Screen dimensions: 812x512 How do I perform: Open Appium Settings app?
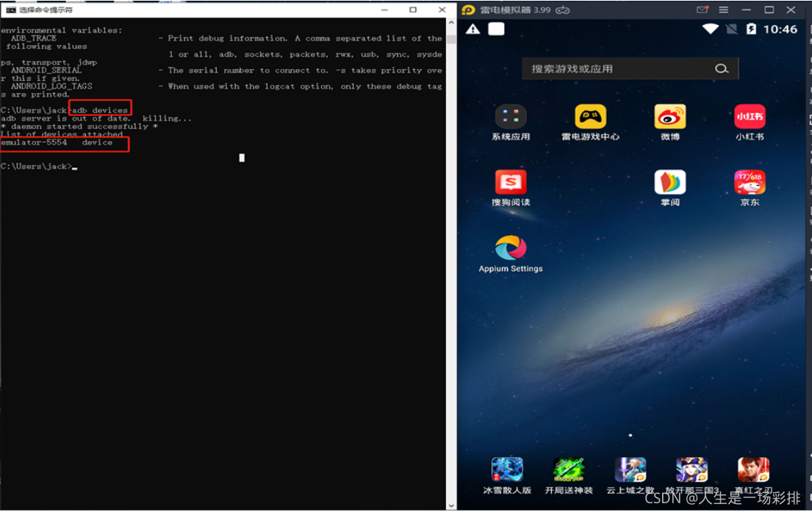pyautogui.click(x=511, y=248)
